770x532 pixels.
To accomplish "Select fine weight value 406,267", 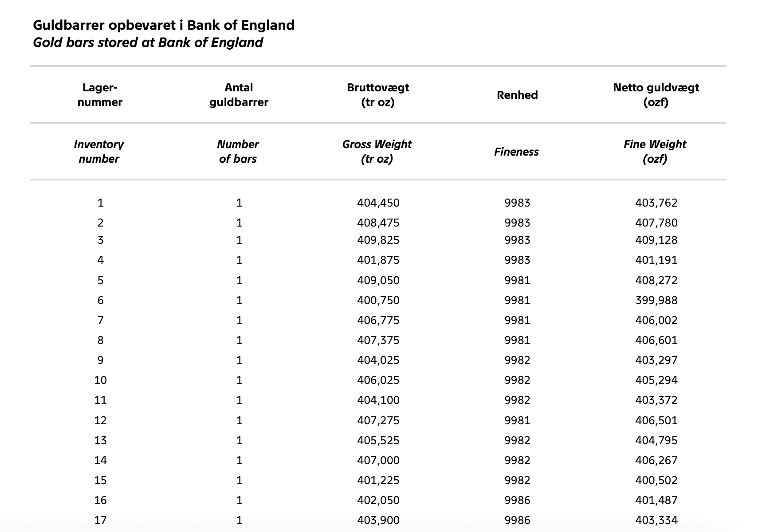I will [x=656, y=461].
